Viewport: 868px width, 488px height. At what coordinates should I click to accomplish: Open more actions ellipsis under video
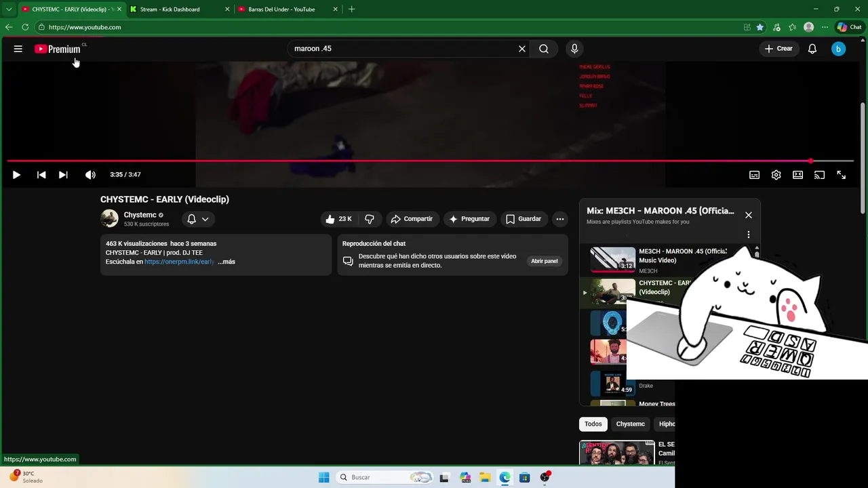[x=559, y=219]
